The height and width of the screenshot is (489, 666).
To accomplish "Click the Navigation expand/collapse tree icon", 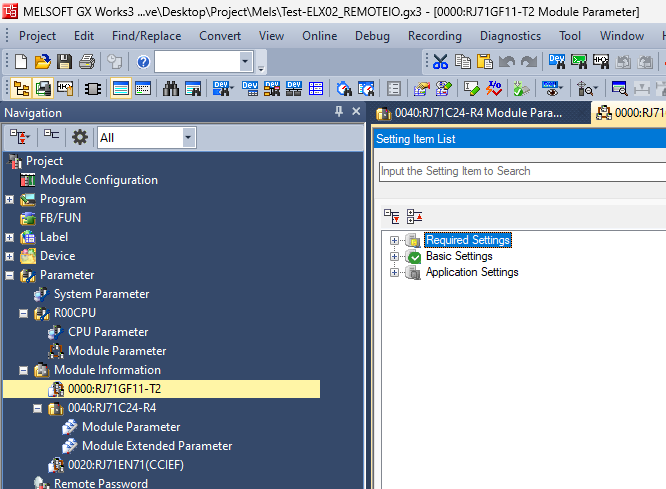I will [20, 137].
